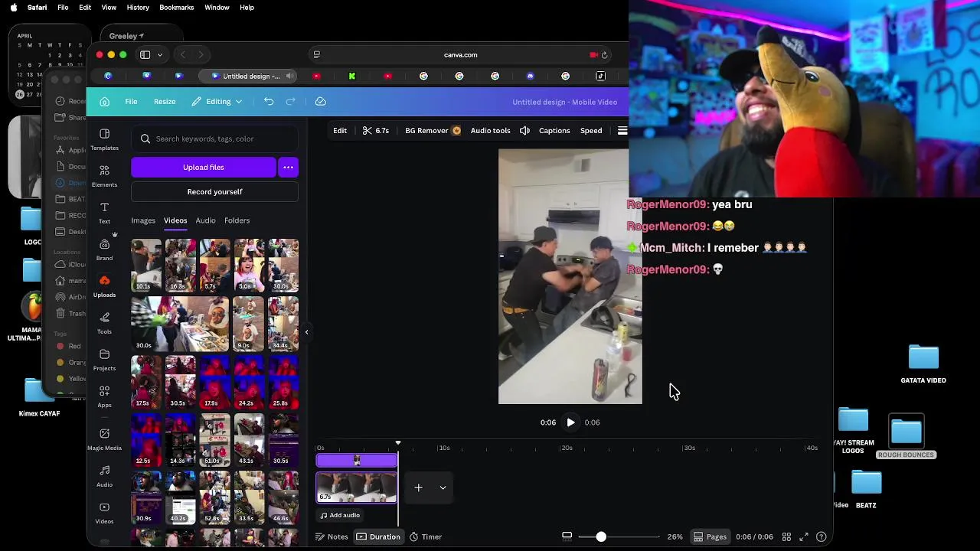Open the Safari History menu

138,8
